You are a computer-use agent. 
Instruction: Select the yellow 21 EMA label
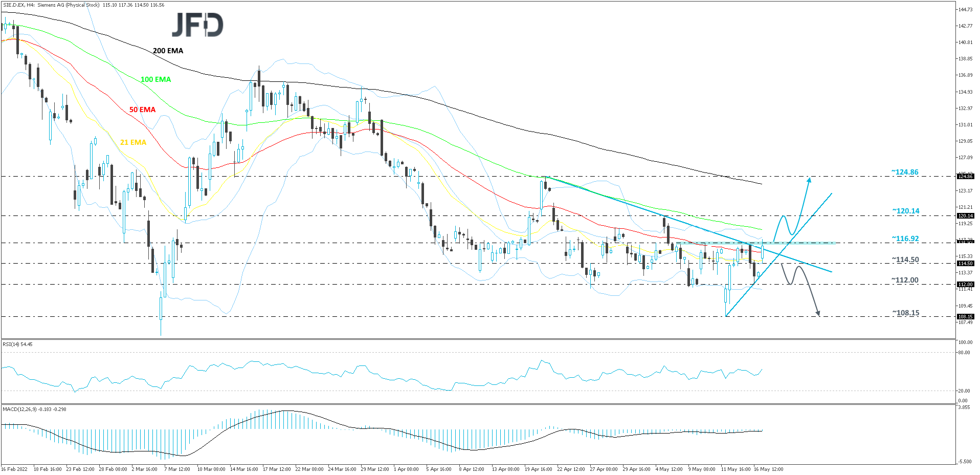tap(133, 142)
